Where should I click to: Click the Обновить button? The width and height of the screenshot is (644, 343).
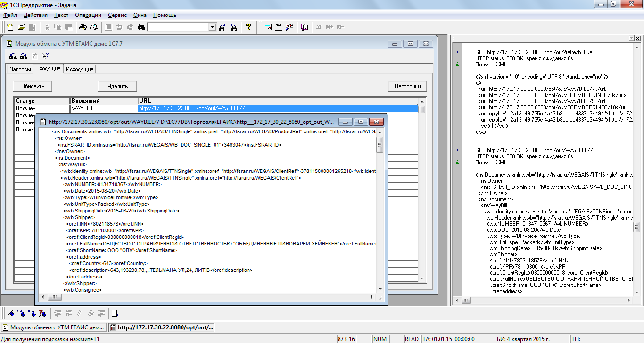click(x=33, y=86)
